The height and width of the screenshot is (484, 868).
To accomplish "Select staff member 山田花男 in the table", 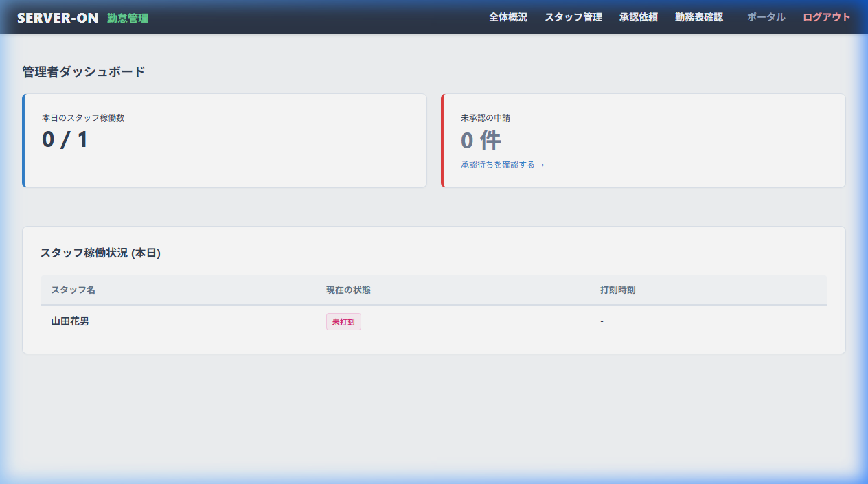I will click(70, 321).
